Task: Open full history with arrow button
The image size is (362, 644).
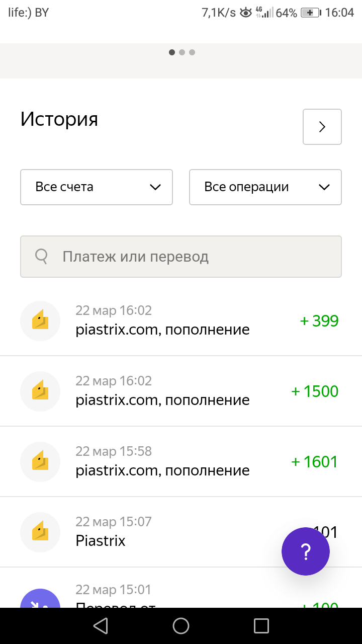Action: point(322,127)
